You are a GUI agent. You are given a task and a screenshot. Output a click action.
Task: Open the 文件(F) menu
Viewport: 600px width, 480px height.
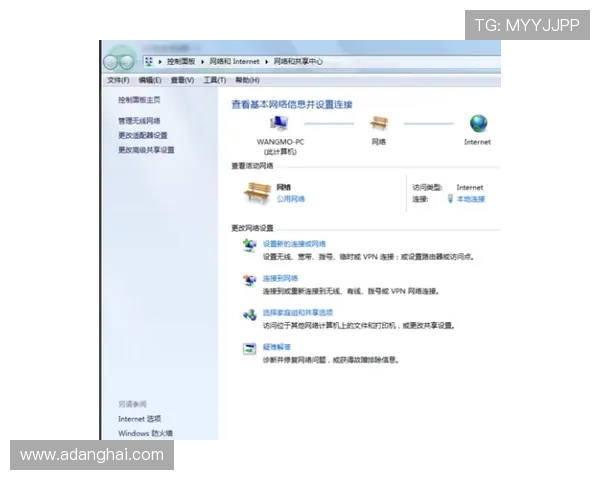[x=118, y=80]
